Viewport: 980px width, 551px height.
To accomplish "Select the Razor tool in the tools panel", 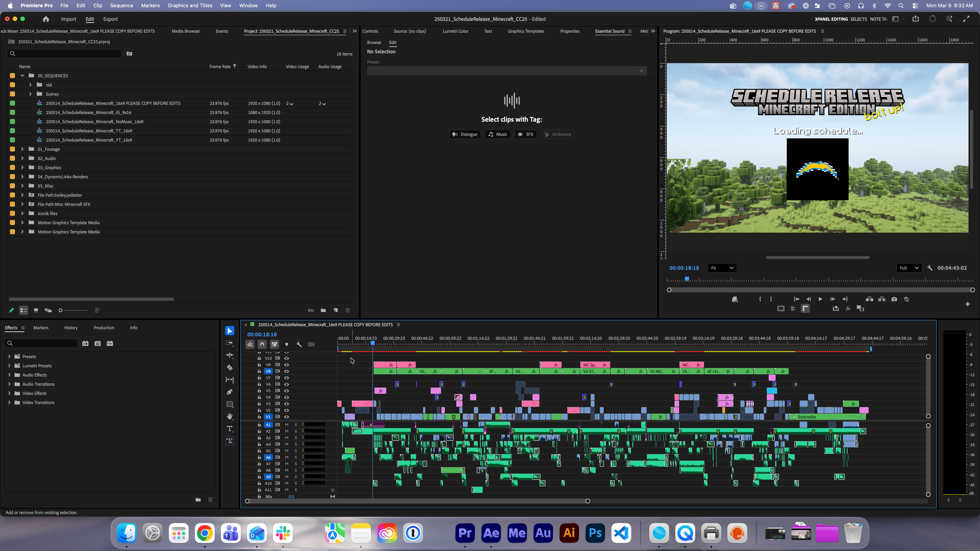I will point(229,367).
